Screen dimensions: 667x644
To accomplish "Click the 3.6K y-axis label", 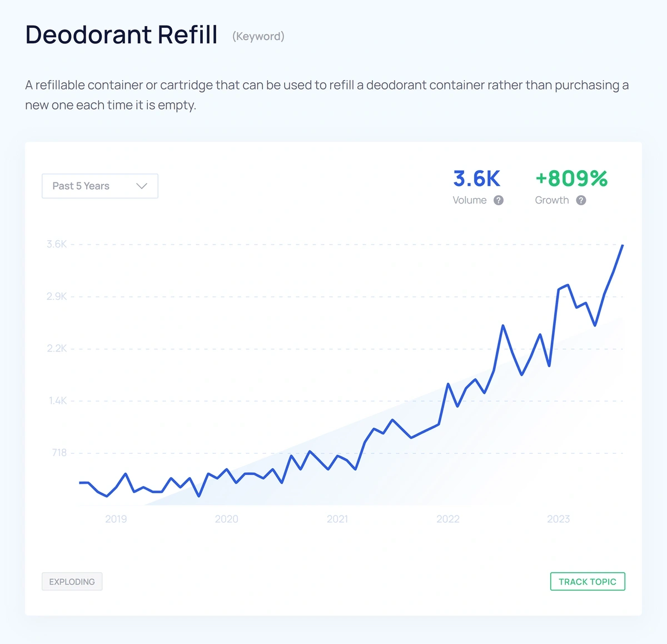I will [57, 244].
